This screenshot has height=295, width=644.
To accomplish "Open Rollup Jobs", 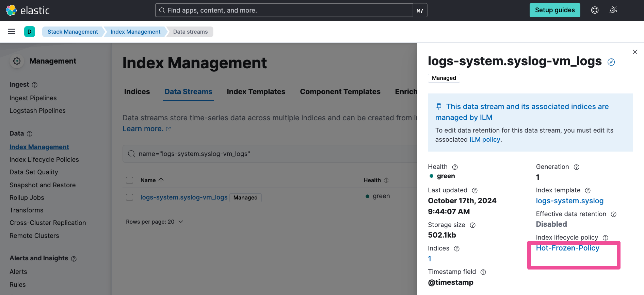I will click(x=27, y=198).
